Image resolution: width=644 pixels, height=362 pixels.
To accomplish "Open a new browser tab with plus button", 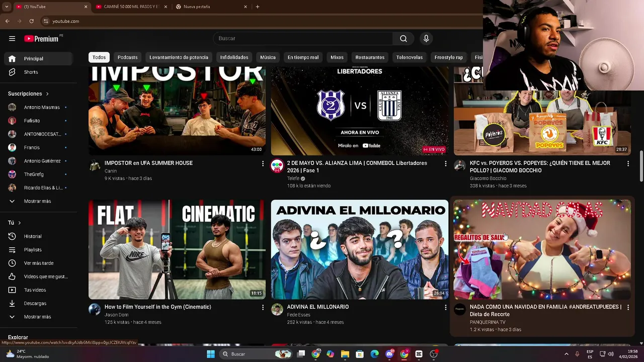I will pos(258,7).
